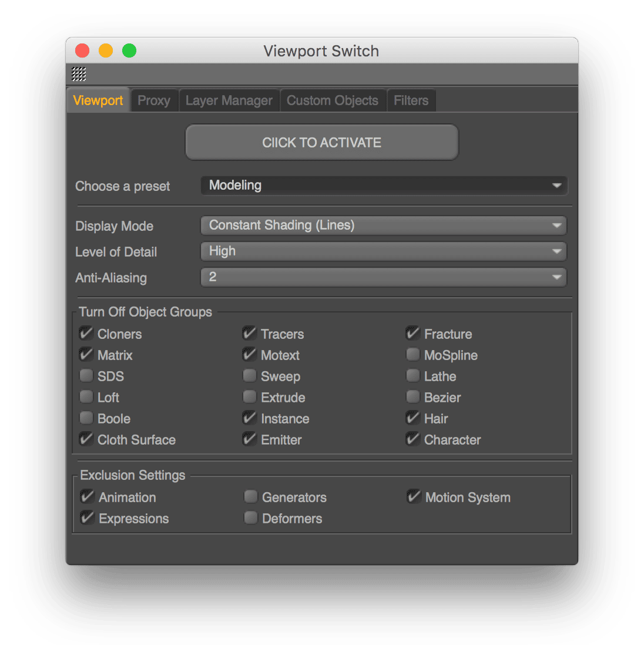Uncheck the Cloners checkbox
Viewport: 644px width, 659px height.
point(86,334)
